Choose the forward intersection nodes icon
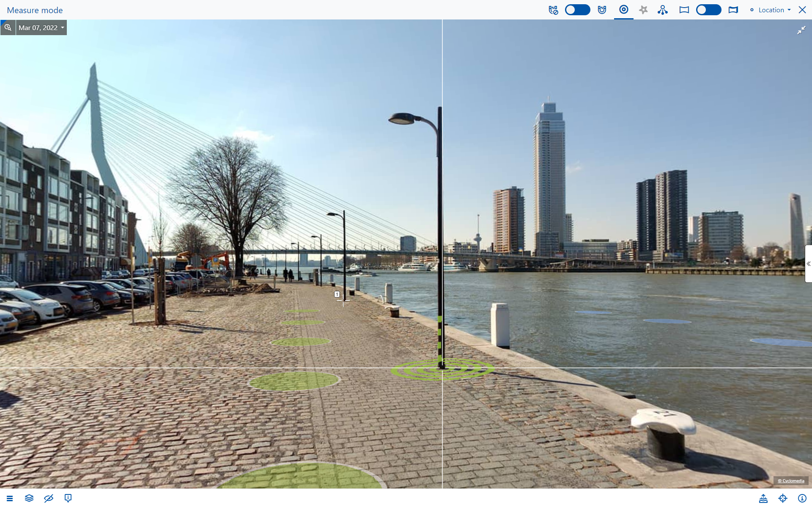812x508 pixels. pyautogui.click(x=663, y=10)
